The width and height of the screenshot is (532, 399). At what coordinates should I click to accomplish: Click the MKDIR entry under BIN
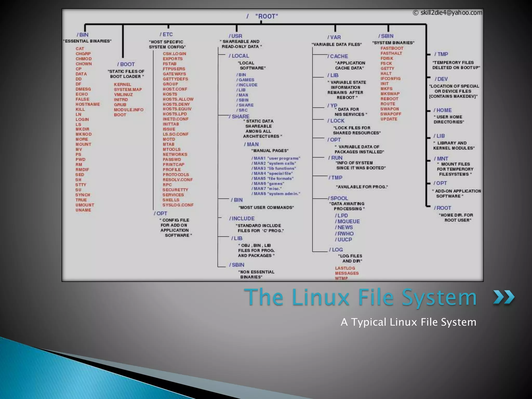(x=83, y=129)
